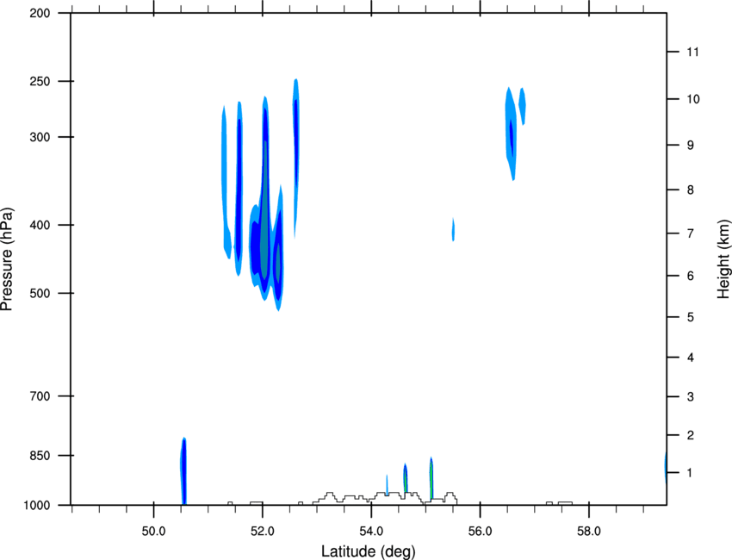Click the 300 pressure tick label
Screen dimensions: 732x560
(40, 137)
